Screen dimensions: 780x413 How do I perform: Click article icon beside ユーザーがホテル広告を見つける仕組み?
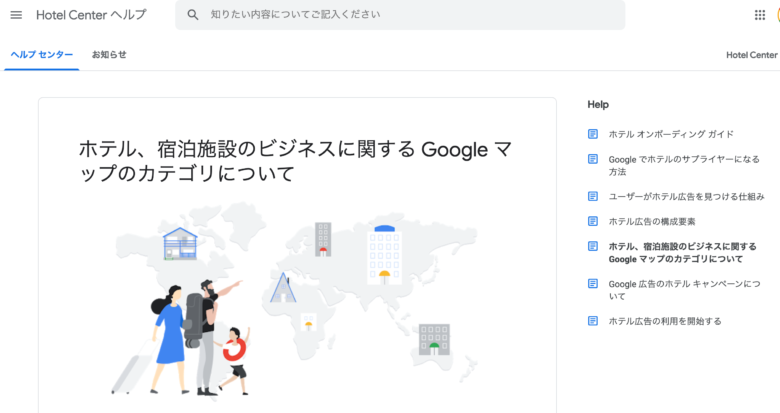pos(592,196)
